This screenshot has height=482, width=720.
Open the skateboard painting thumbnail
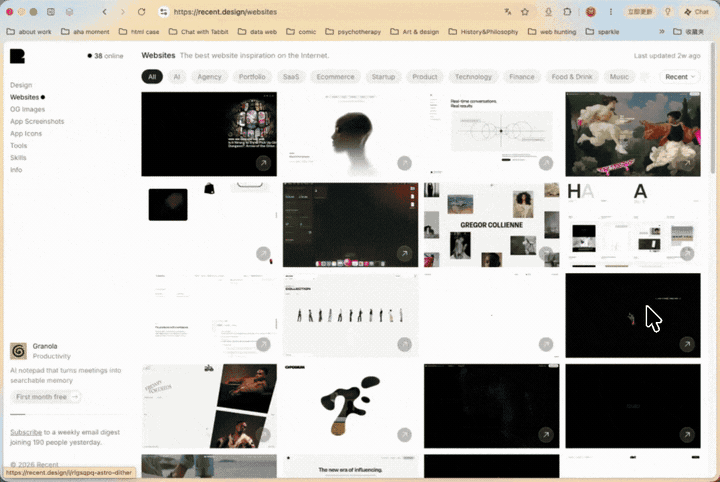(633, 134)
